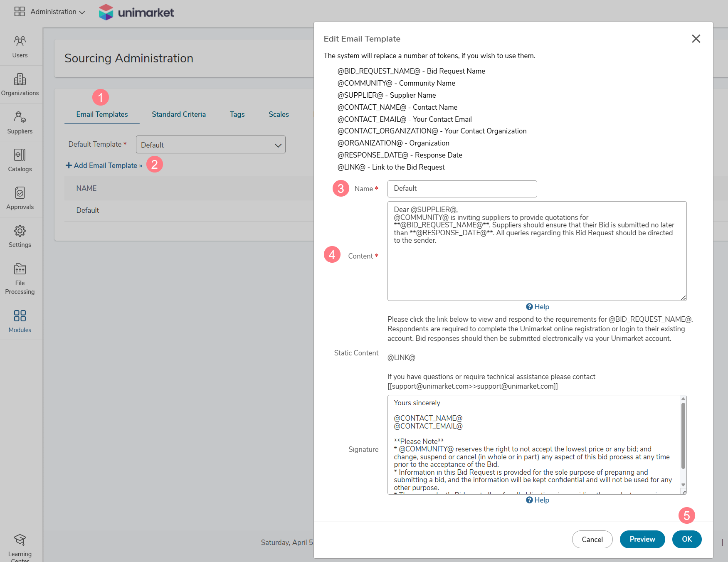The height and width of the screenshot is (562, 728).
Task: Switch to the Standard Criteria tab
Action: [x=179, y=114]
